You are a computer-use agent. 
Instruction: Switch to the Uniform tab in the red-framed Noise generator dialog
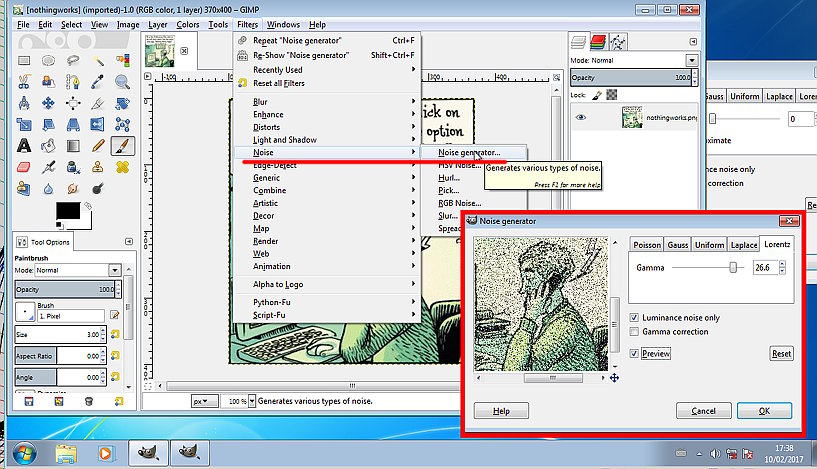709,244
